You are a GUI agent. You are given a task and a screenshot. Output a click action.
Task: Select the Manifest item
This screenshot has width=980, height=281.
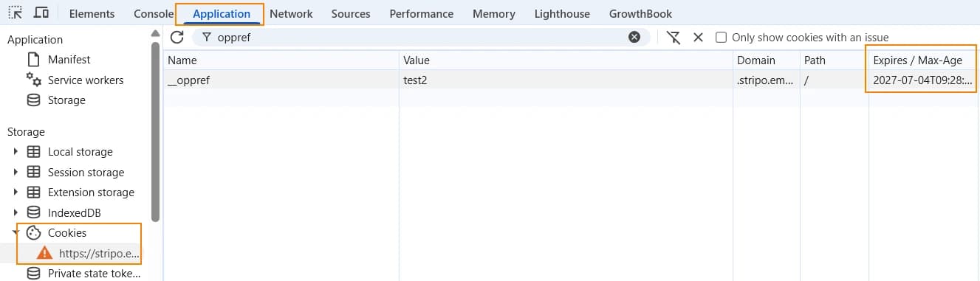[69, 59]
